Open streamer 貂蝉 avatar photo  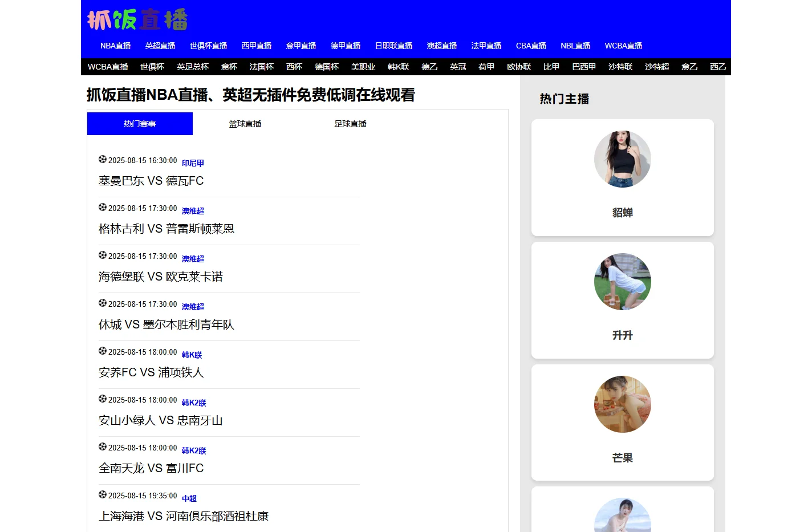tap(623, 159)
